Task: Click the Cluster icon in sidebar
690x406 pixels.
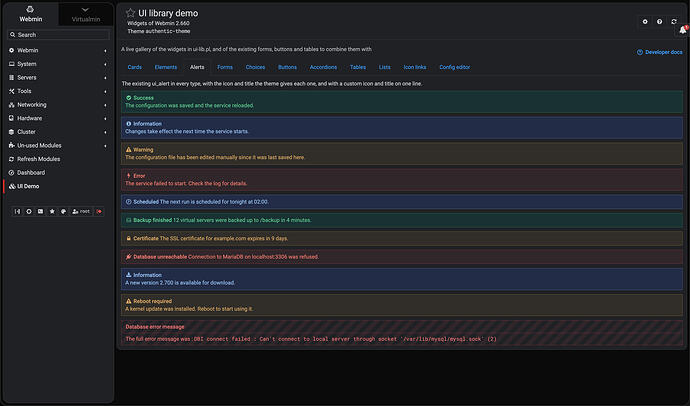Action: click(11, 132)
